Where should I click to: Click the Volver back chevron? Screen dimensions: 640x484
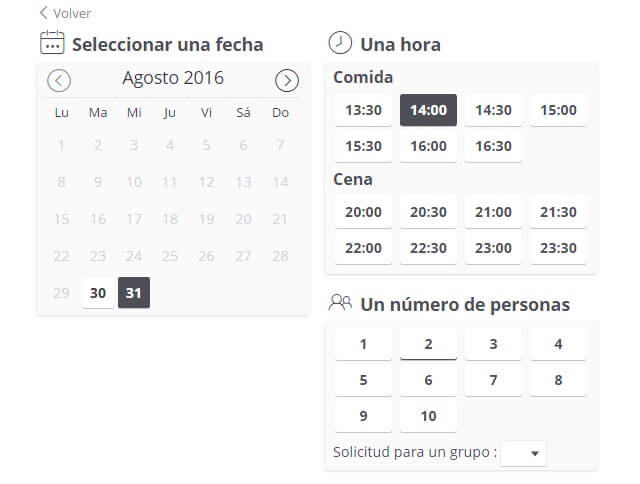44,13
